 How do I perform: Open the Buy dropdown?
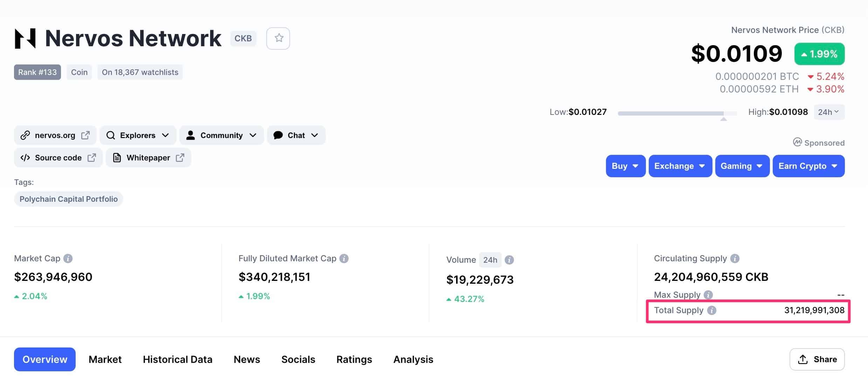point(626,166)
